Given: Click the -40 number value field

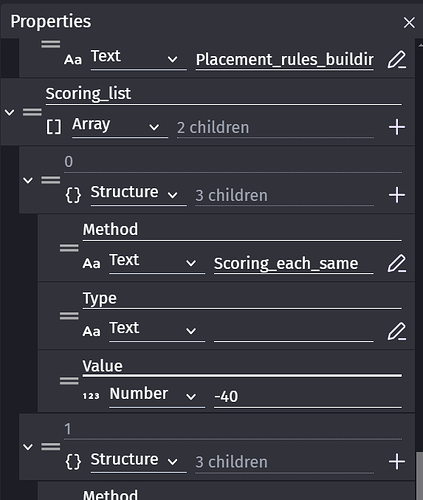Looking at the screenshot, I should tap(308, 397).
